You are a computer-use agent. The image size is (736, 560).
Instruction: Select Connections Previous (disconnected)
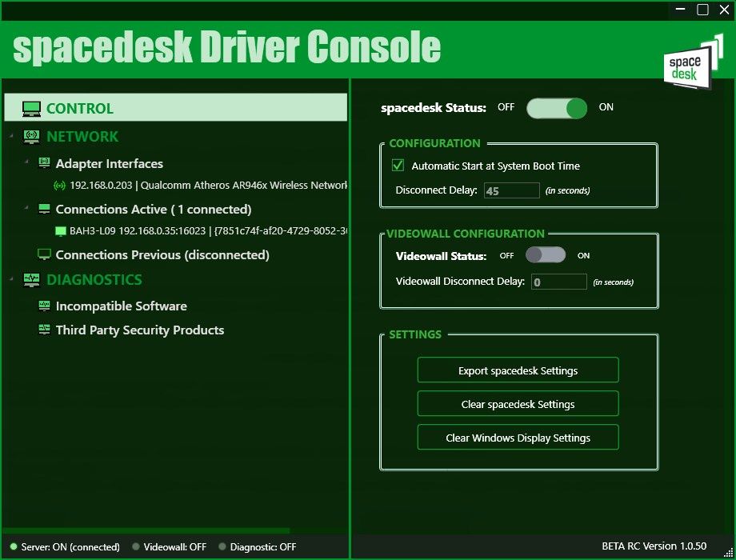[162, 255]
